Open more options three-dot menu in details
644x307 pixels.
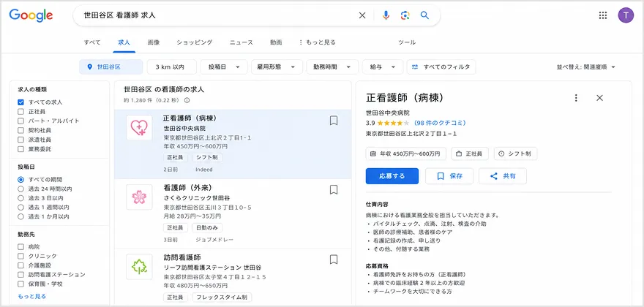pyautogui.click(x=576, y=98)
